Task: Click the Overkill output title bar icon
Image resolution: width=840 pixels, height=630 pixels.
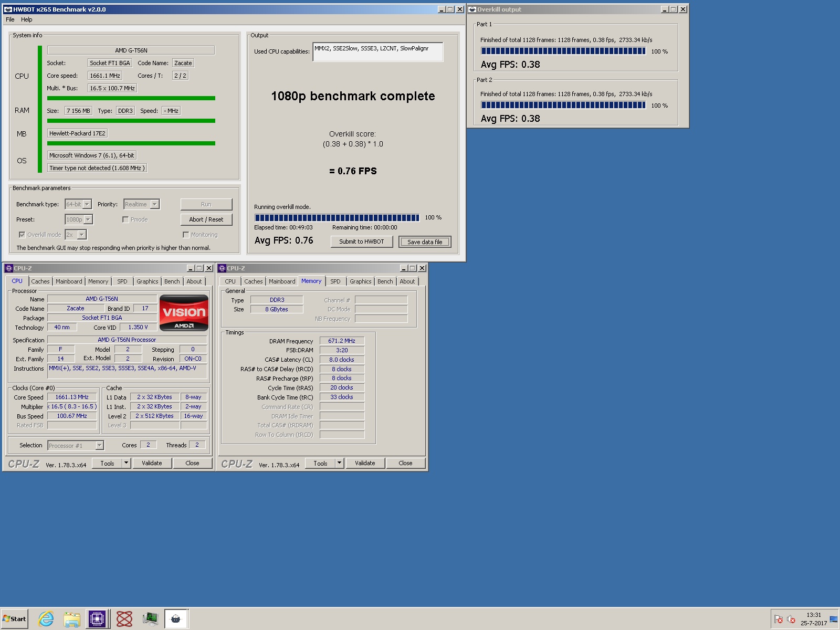Action: 472,9
